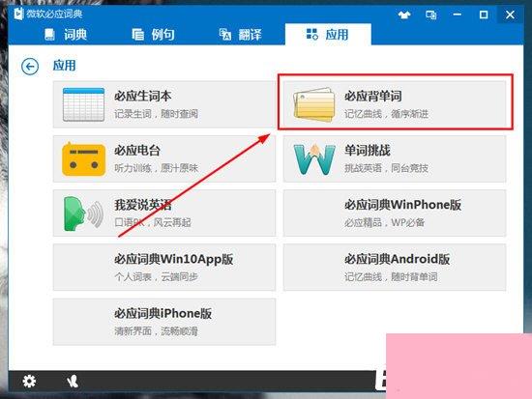The image size is (532, 399).
Task: Open the 必应电台 radio tile
Action: tap(164, 158)
